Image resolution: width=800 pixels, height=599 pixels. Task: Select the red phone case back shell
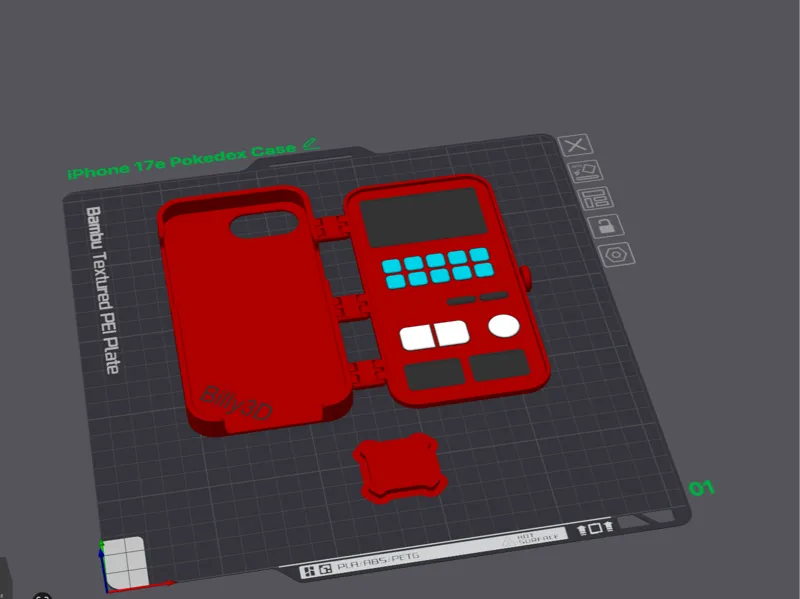point(254,311)
